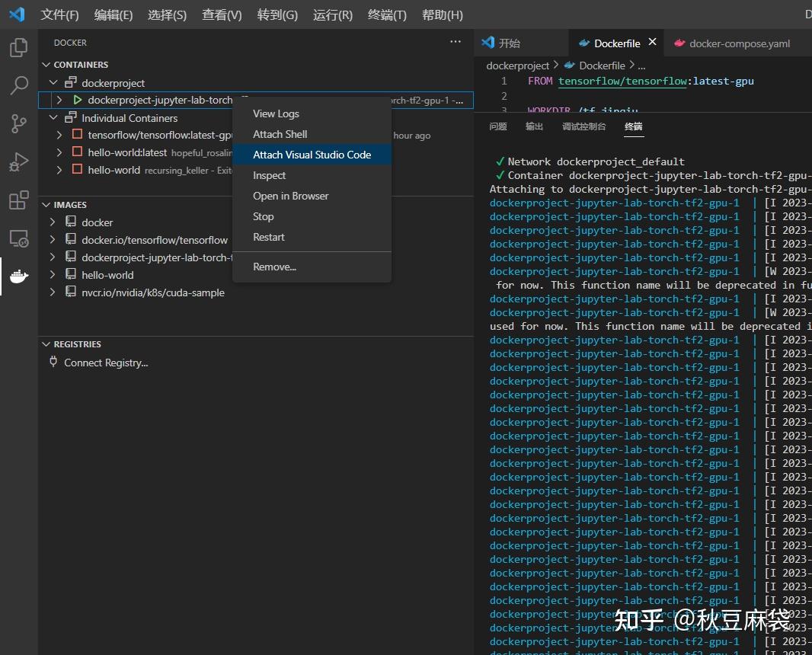
Task: Switch to the docker-compose.yaml tab
Action: pos(739,43)
